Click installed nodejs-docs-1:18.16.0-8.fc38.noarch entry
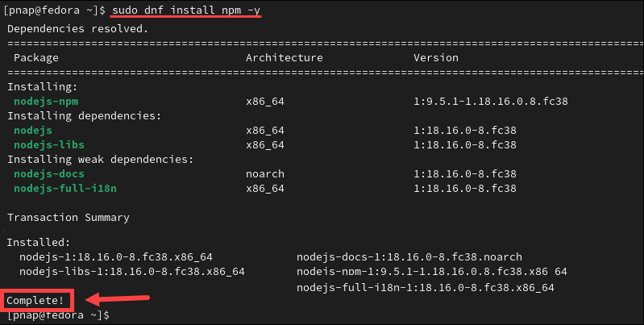This screenshot has width=644, height=325. pos(409,256)
